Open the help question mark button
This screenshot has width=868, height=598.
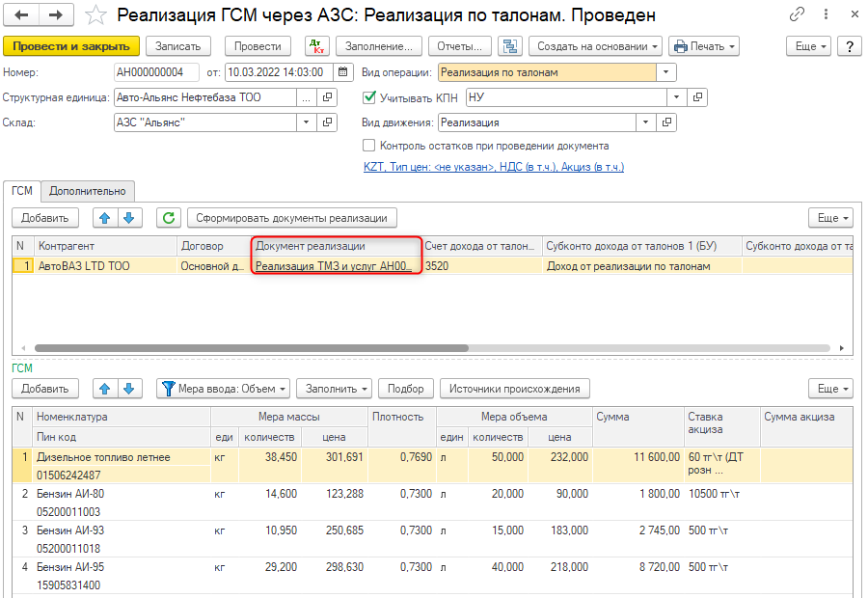coord(849,46)
